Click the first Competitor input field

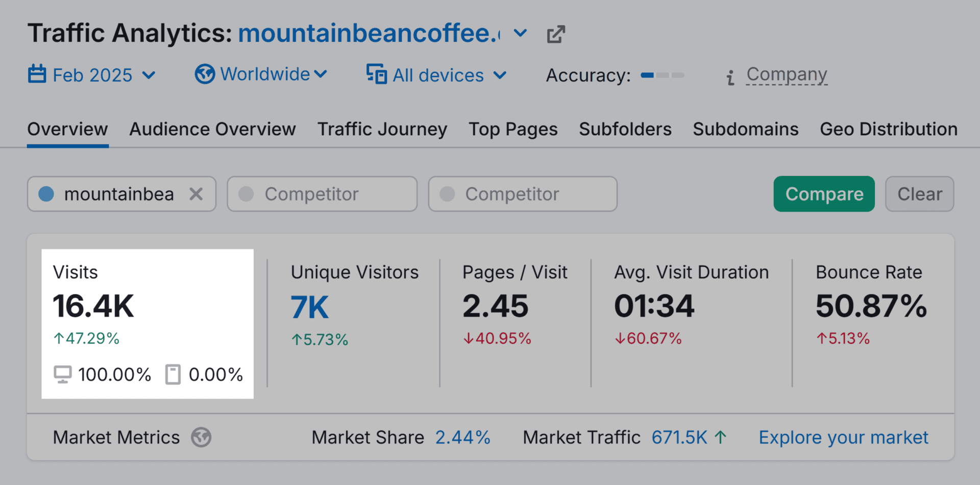tap(322, 194)
